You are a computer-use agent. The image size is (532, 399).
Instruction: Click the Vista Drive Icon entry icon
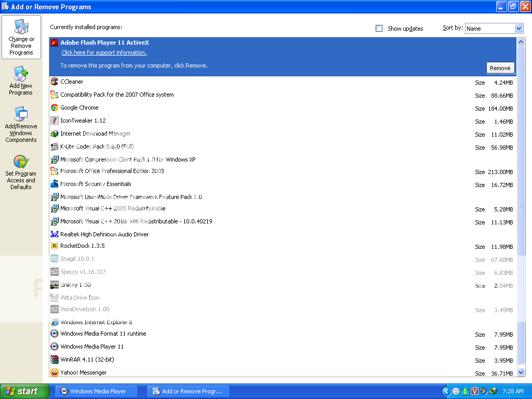[54, 298]
